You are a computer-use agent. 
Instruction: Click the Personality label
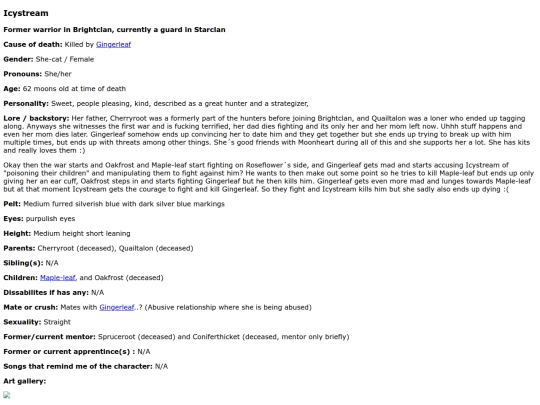(x=26, y=104)
